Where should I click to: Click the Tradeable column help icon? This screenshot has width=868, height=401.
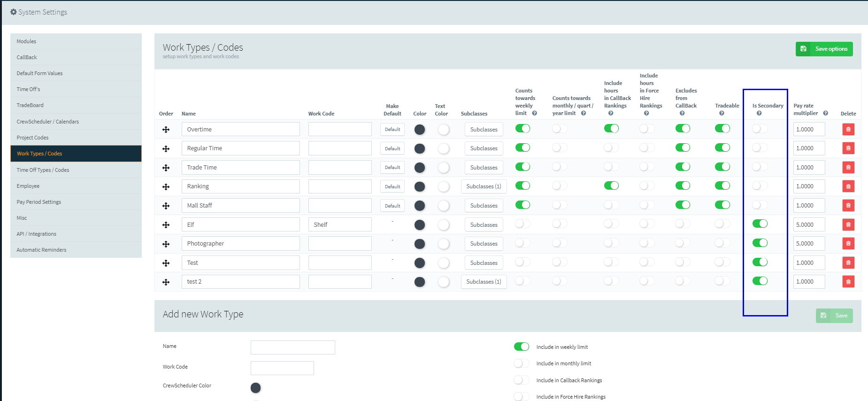click(722, 113)
